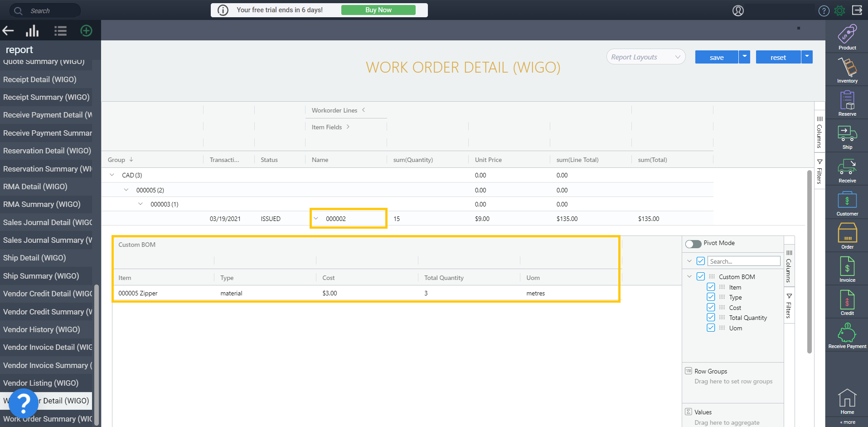The height and width of the screenshot is (427, 868).
Task: Click the logout icon
Action: (857, 10)
